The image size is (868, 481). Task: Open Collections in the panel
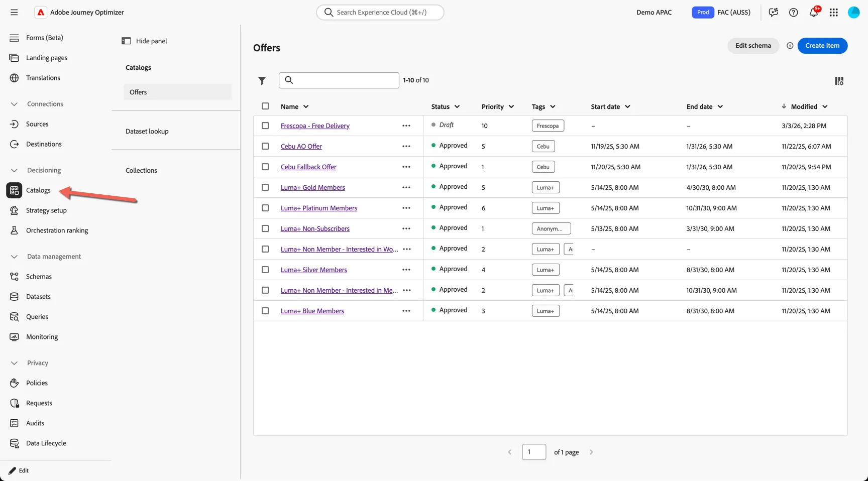[x=141, y=170]
